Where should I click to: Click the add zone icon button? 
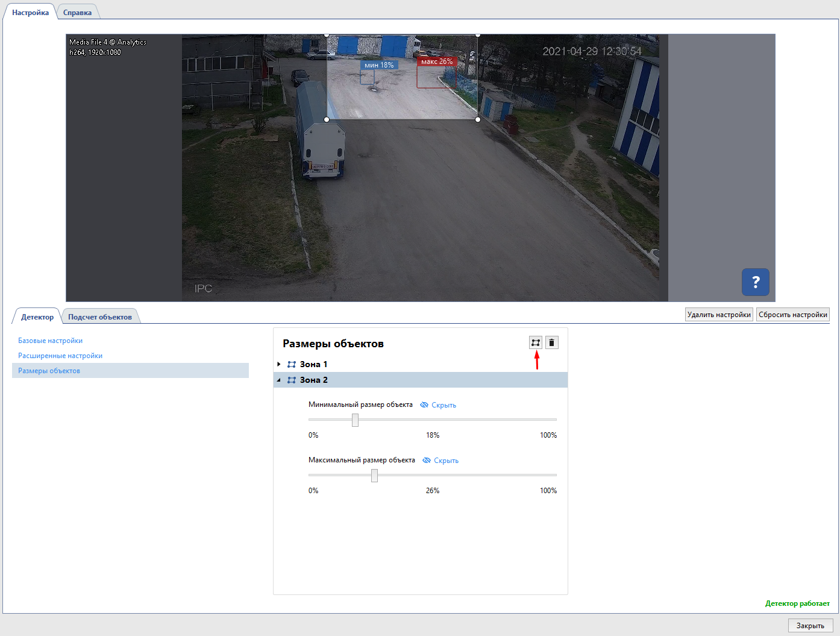(536, 342)
